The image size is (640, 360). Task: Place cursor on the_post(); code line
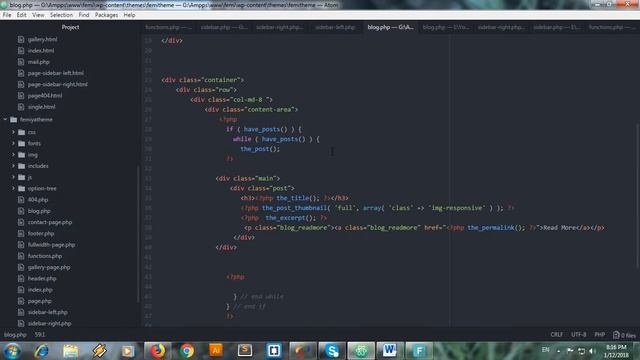[x=260, y=149]
